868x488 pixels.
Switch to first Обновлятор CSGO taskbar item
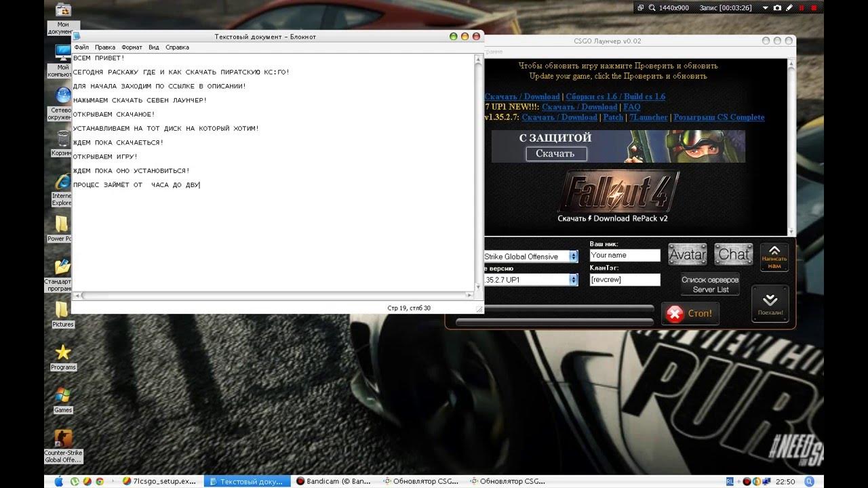click(422, 481)
